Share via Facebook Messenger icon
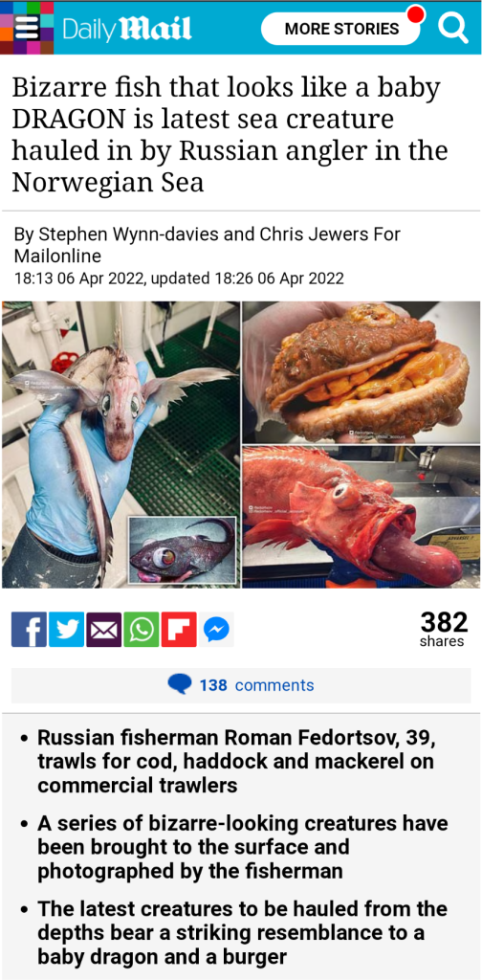The image size is (482, 980). pyautogui.click(x=216, y=630)
